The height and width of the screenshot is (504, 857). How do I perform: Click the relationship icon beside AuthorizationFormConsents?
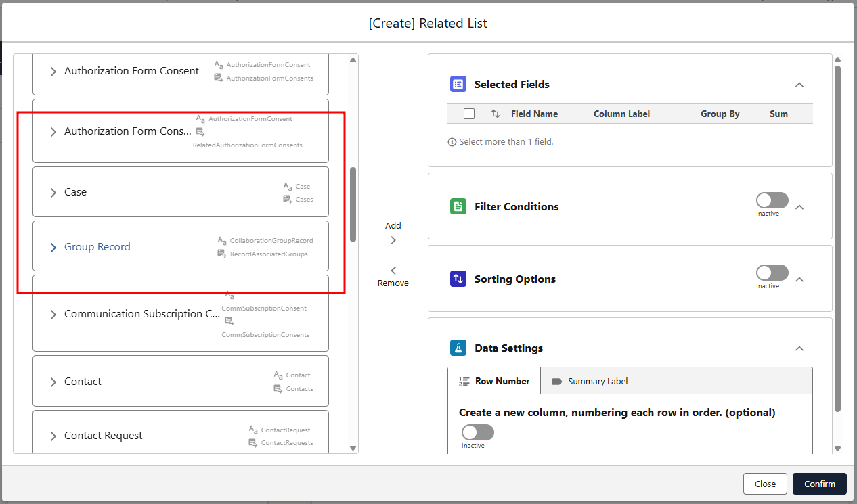pyautogui.click(x=219, y=78)
